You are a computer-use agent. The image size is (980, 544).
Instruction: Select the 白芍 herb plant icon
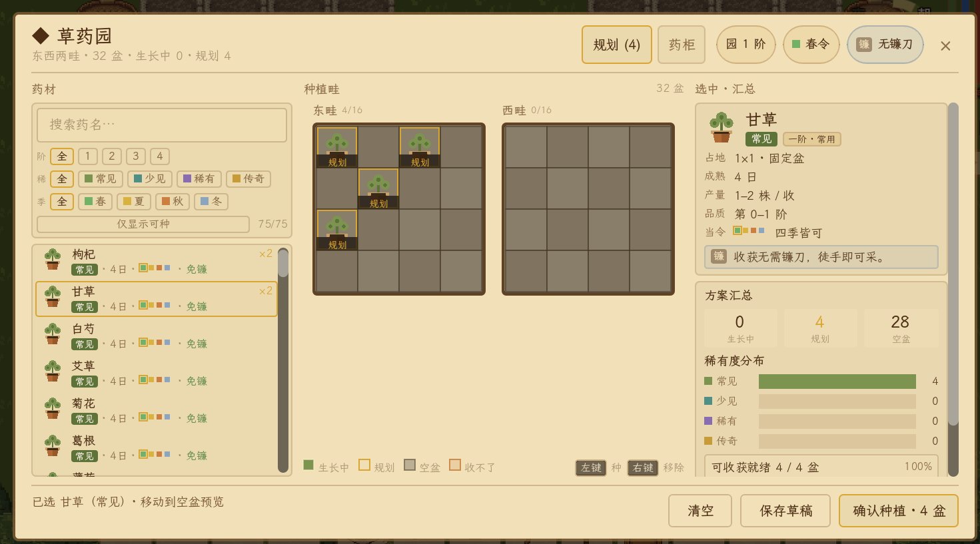53,334
